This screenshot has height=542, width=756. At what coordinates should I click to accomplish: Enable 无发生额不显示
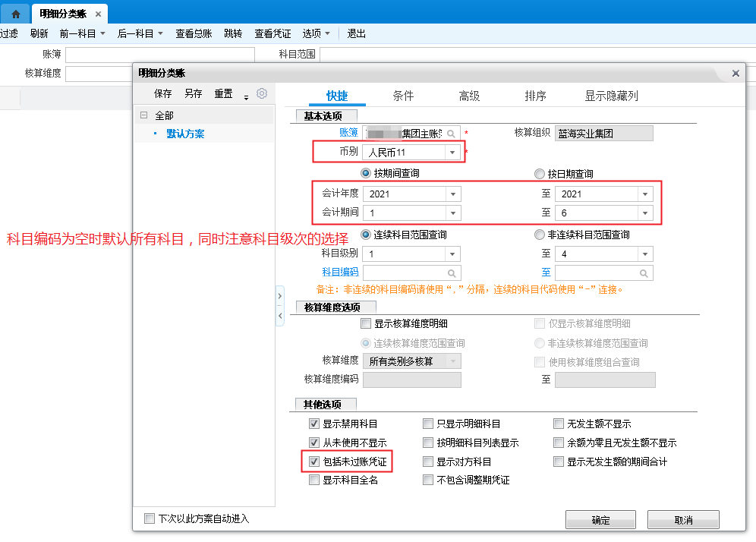pos(559,424)
